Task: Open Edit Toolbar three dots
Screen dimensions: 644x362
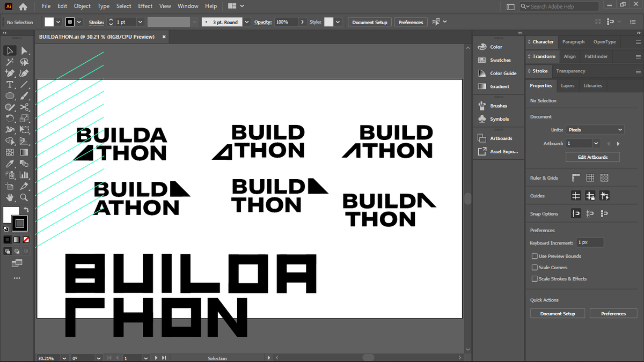Action: (17, 278)
